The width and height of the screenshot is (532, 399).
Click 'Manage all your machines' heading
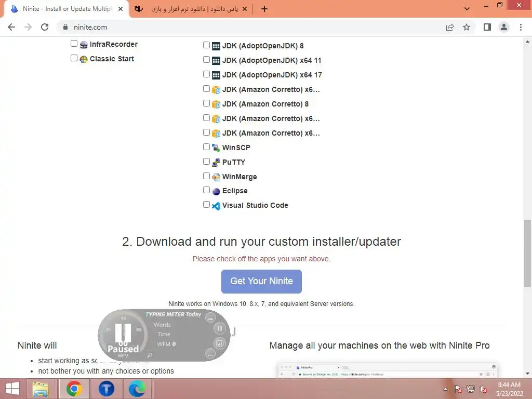point(379,345)
